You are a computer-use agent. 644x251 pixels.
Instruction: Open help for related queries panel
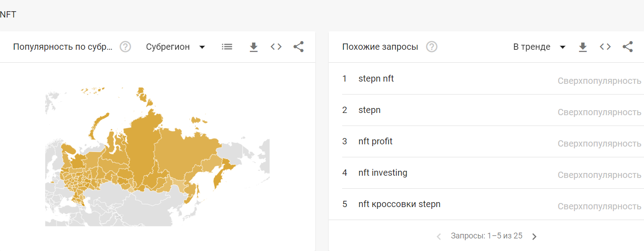pyautogui.click(x=432, y=47)
